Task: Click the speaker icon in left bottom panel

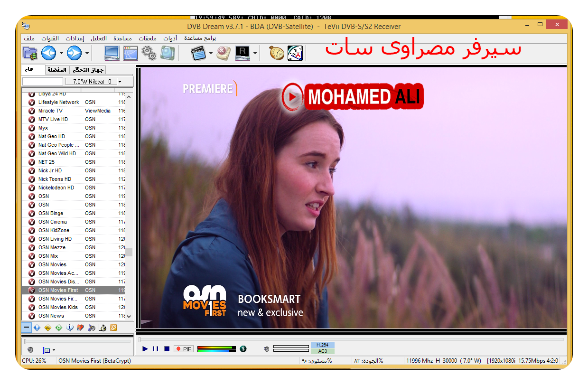Action: point(30,350)
